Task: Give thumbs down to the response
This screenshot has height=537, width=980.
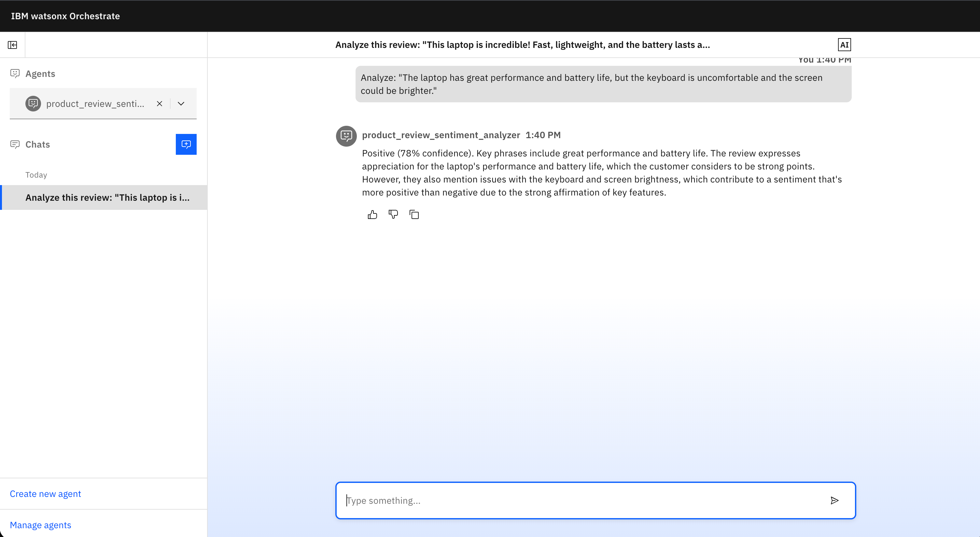Action: [x=393, y=215]
